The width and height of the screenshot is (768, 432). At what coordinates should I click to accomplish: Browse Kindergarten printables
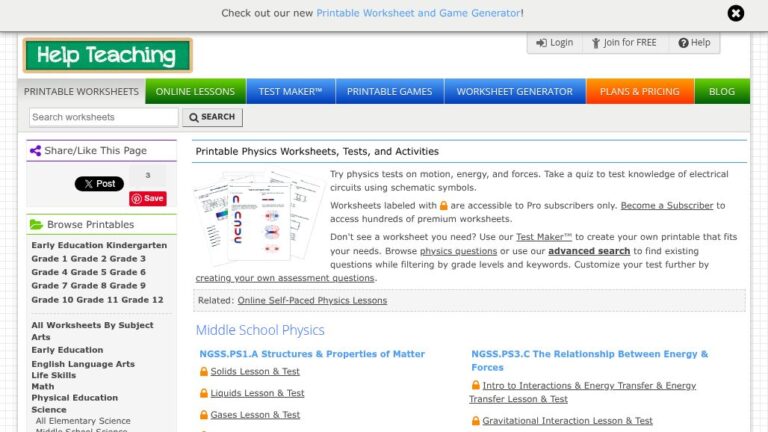pyautogui.click(x=137, y=245)
